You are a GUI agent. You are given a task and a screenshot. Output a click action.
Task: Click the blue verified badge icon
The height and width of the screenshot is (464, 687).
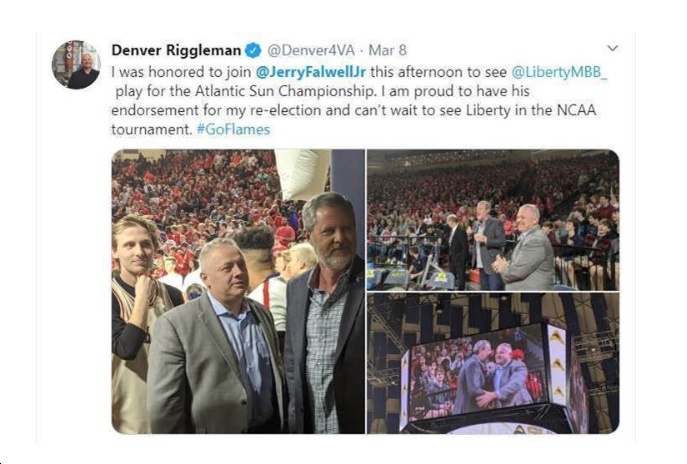pyautogui.click(x=253, y=50)
